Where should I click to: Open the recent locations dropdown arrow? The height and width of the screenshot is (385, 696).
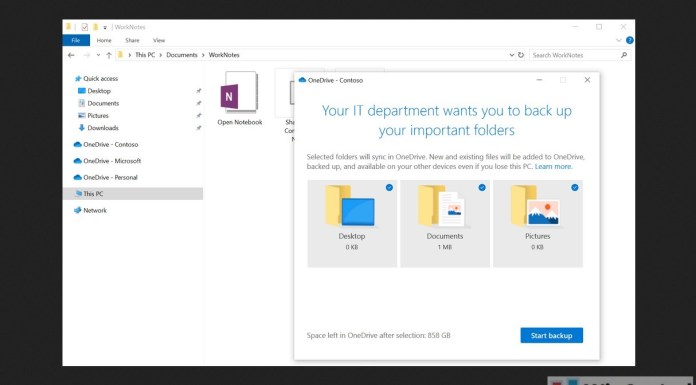tap(98, 56)
